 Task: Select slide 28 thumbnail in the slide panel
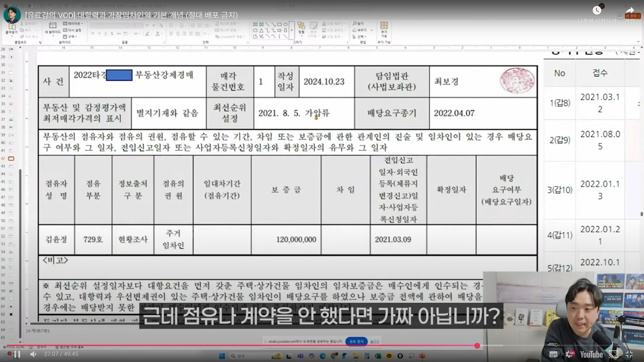[11, 49]
